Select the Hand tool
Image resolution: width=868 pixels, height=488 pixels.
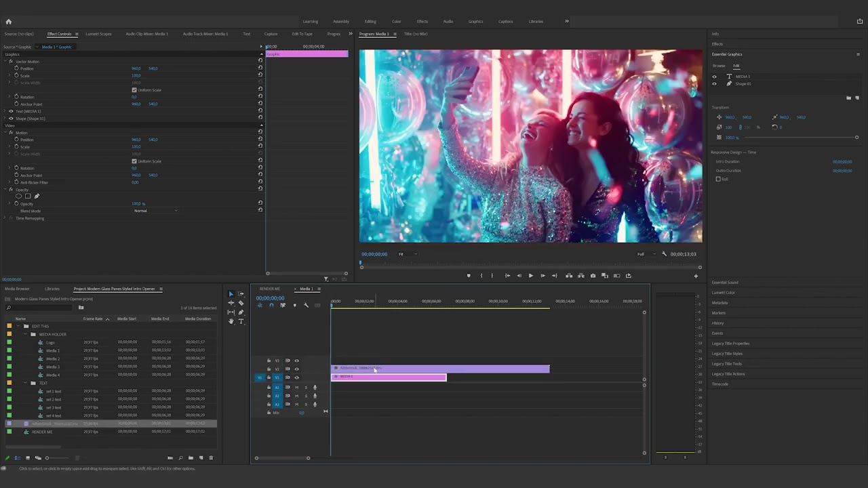(231, 321)
